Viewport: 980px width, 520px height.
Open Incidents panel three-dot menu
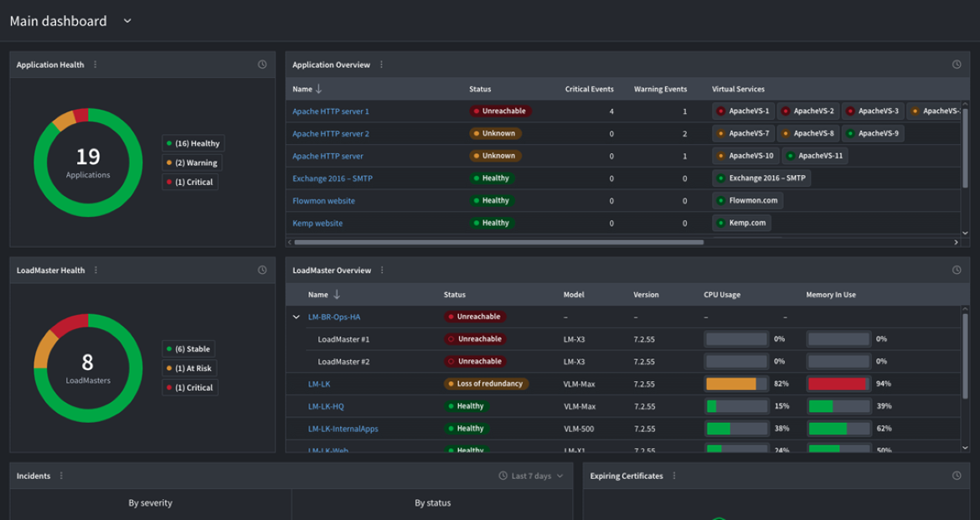62,476
